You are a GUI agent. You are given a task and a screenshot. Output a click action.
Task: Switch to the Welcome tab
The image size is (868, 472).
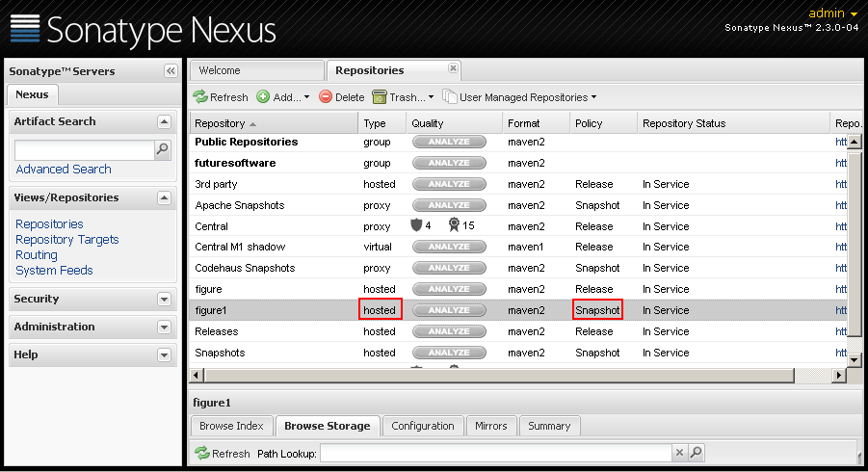click(257, 70)
